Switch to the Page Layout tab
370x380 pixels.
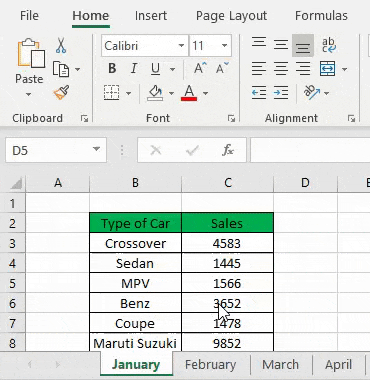231,16
